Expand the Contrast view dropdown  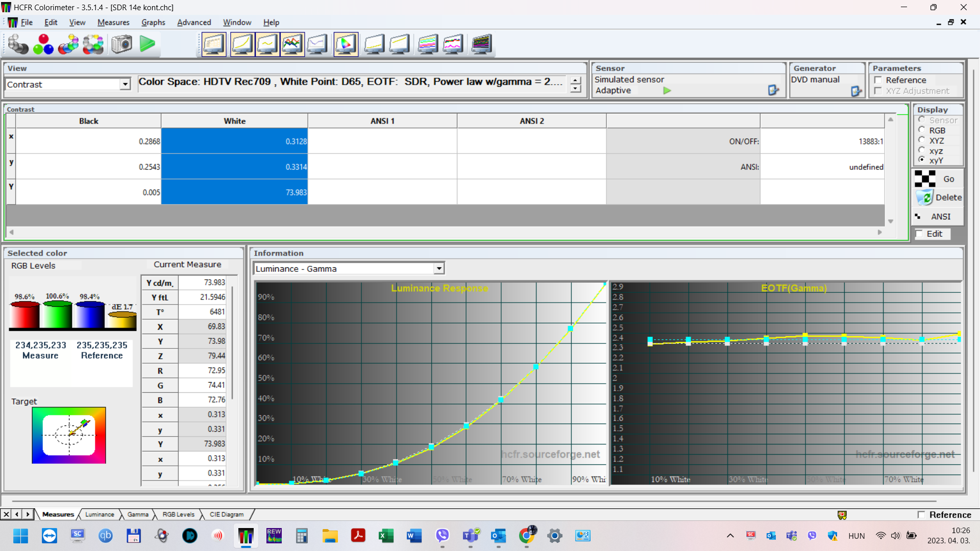125,85
